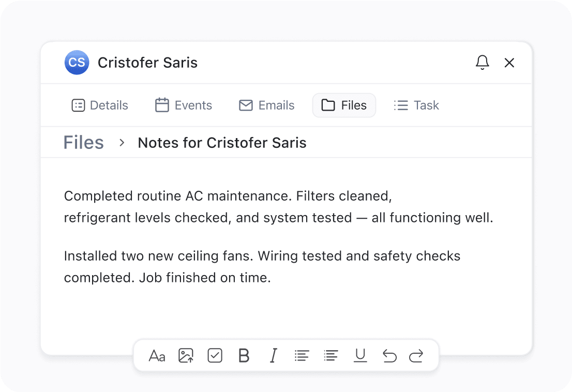This screenshot has height=392, width=572.
Task: Underline text using toolbar icon
Action: click(x=360, y=356)
